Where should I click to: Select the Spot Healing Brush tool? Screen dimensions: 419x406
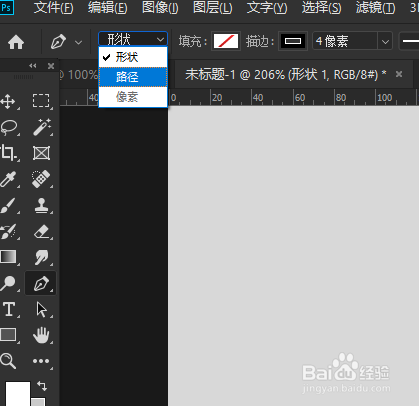point(41,179)
